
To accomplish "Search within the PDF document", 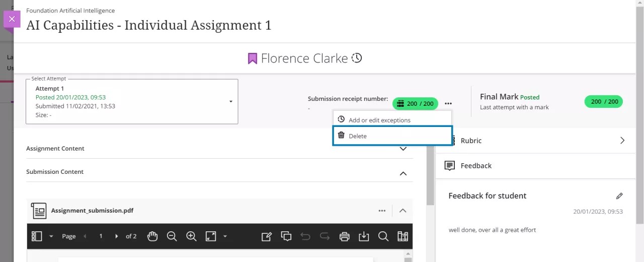I will coord(383,236).
